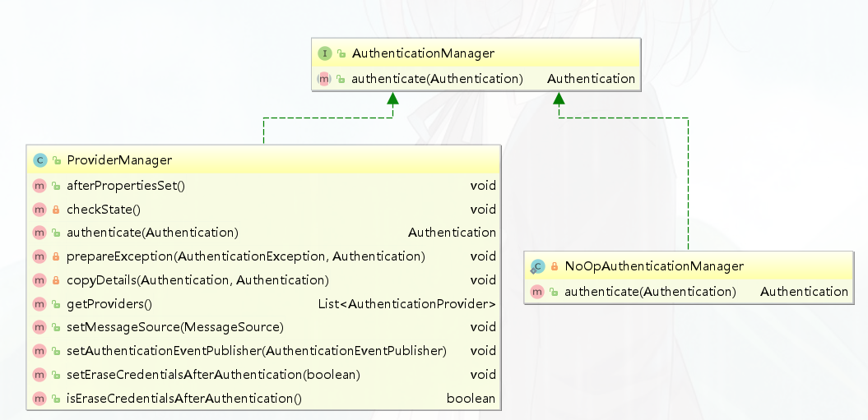Select isEraseCredentialsAfterAuthentication() method

(184, 399)
